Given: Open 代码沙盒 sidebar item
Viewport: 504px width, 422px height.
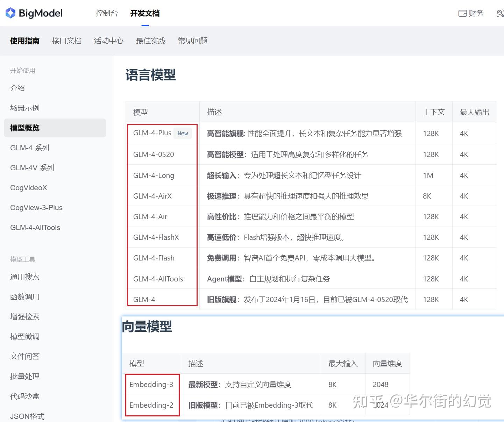Looking at the screenshot, I should [x=25, y=396].
